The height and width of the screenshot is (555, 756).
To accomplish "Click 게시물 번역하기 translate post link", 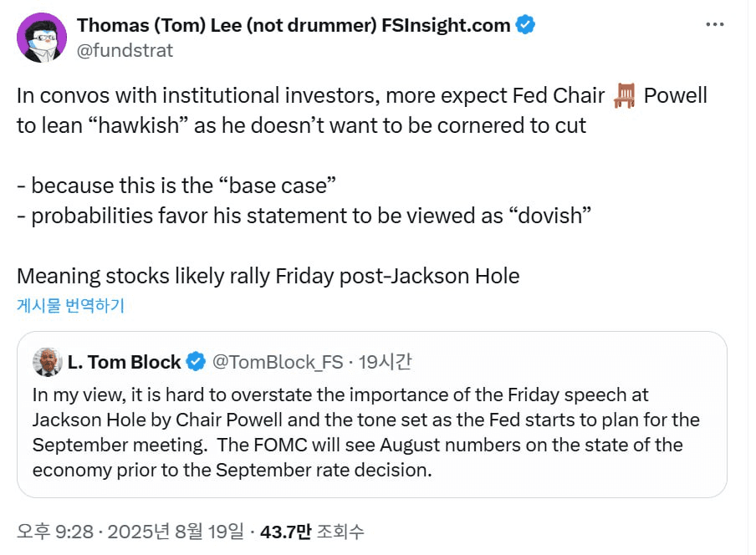I will pyautogui.click(x=71, y=305).
